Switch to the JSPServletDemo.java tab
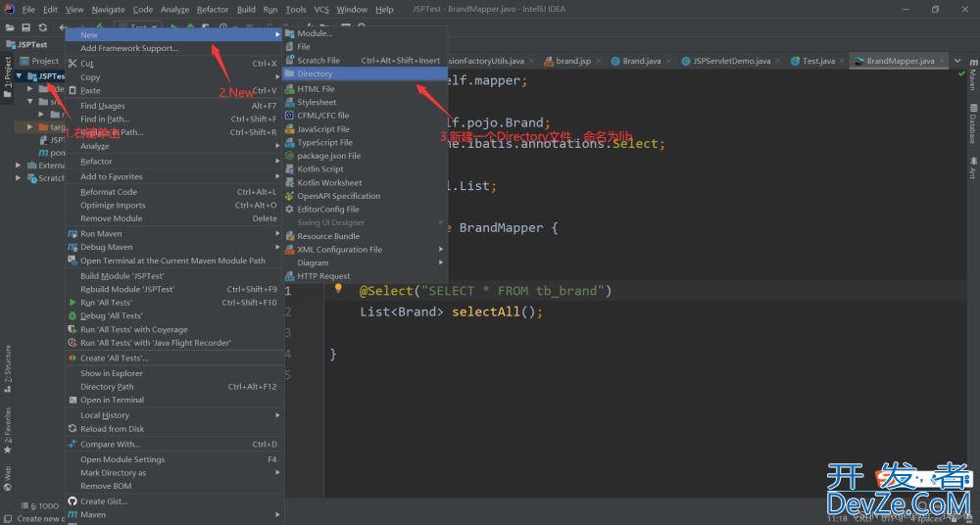980x525 pixels. click(x=731, y=61)
